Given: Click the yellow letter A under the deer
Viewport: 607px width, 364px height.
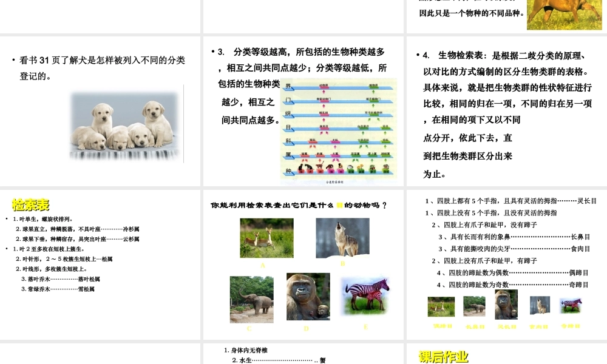Looking at the screenshot, I should (263, 265).
